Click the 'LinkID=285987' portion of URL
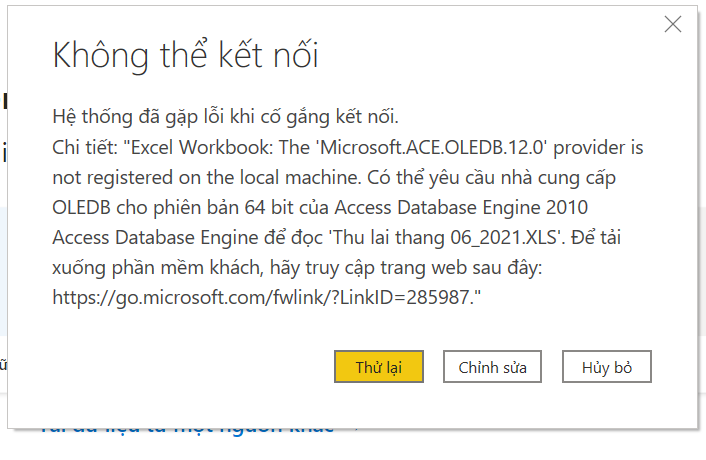Viewport: 706px width, 460px height. point(405,297)
